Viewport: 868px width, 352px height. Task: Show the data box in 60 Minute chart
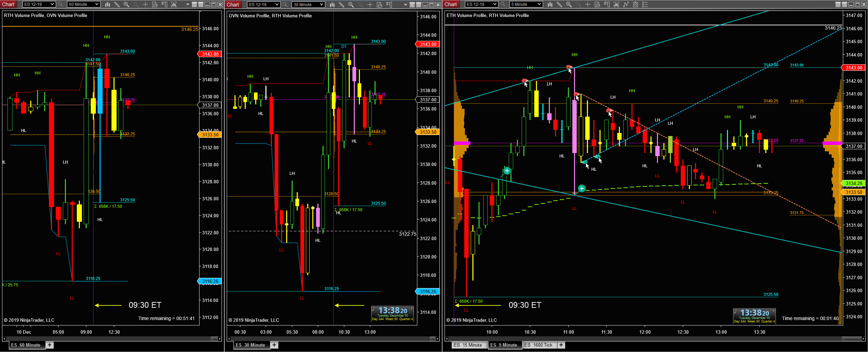[x=155, y=4]
